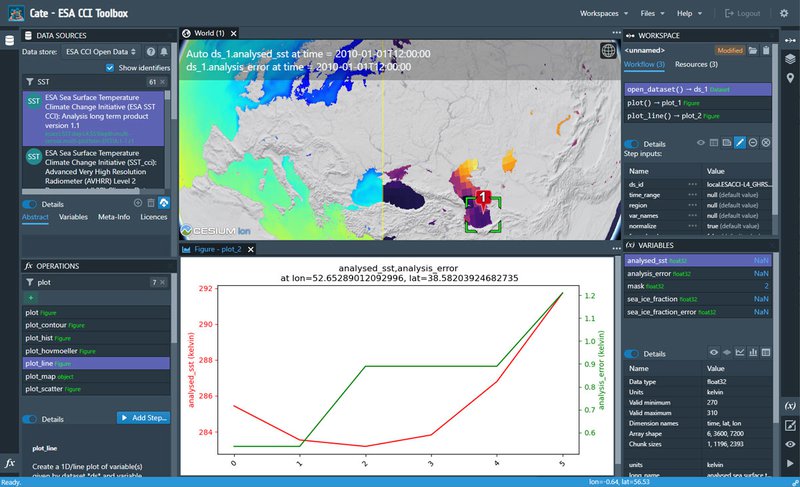This screenshot has width=800, height=487.
Task: Open the Files dropdown menu
Action: (652, 13)
